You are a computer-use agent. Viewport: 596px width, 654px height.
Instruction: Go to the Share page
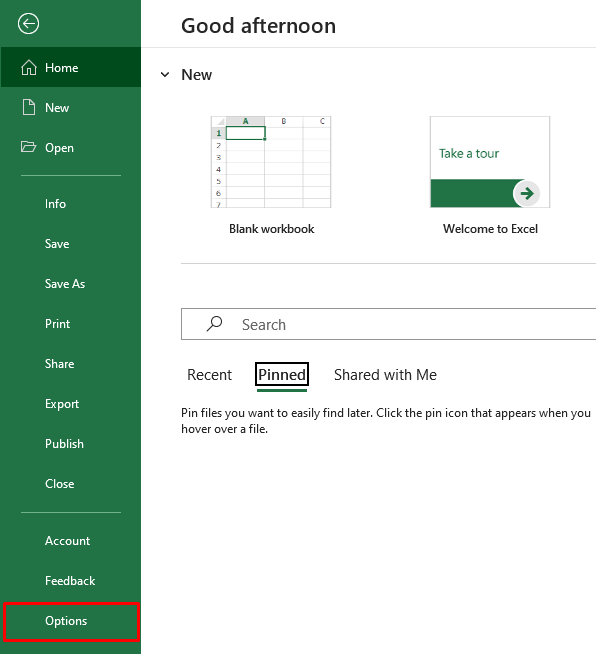click(x=70, y=364)
